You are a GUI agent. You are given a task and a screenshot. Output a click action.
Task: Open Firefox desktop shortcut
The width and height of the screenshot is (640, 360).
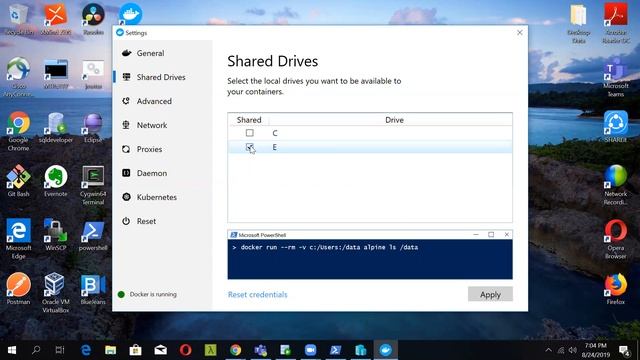(x=616, y=289)
